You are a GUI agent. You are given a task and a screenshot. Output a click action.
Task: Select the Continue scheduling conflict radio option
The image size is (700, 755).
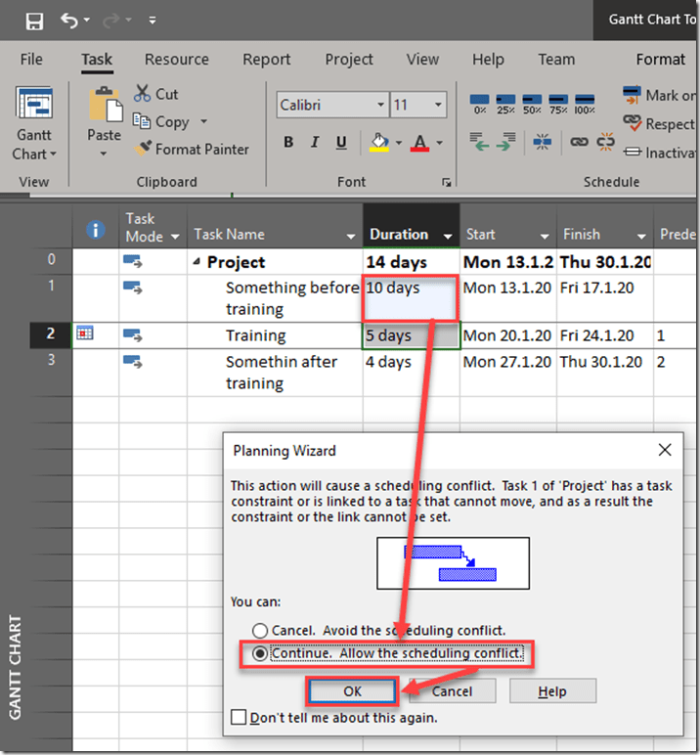(x=260, y=654)
